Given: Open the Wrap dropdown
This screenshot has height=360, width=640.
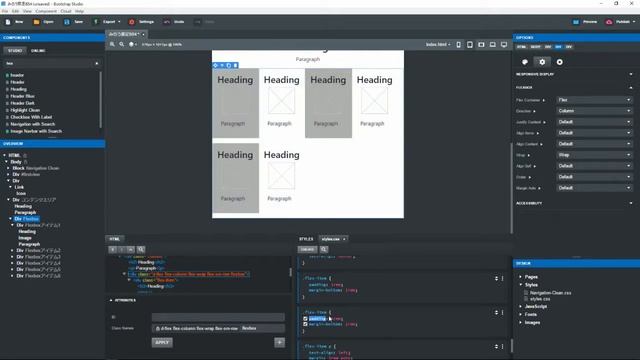Looking at the screenshot, I should coord(594,155).
